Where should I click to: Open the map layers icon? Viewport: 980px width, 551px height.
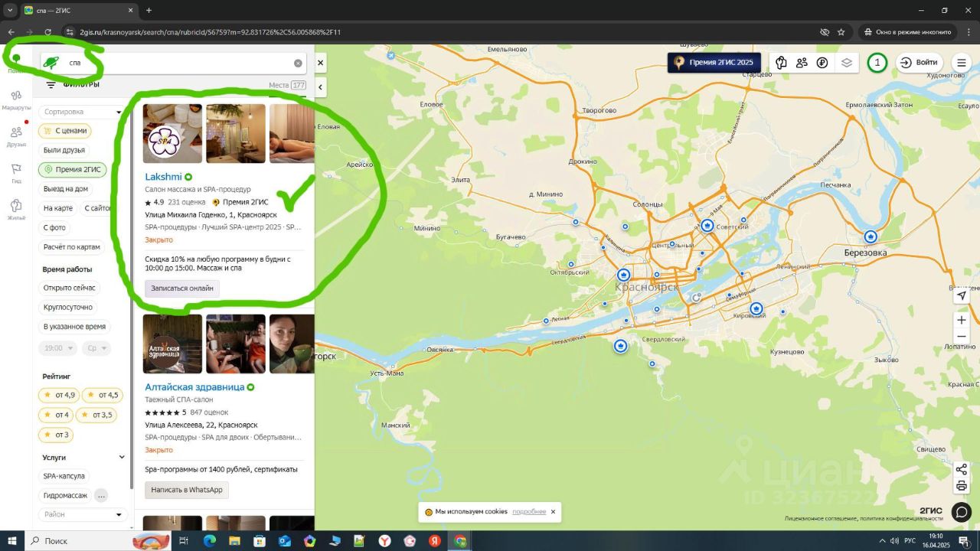846,63
